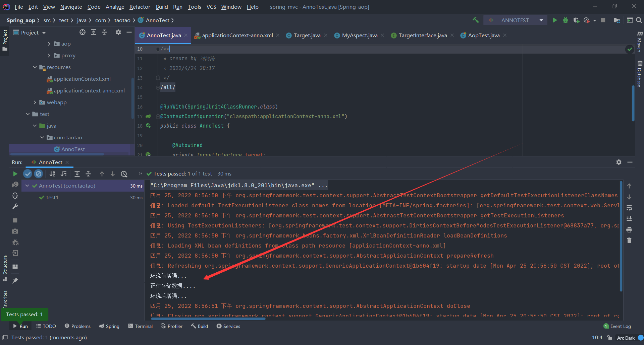Open Run Anything window icon

click(630, 20)
